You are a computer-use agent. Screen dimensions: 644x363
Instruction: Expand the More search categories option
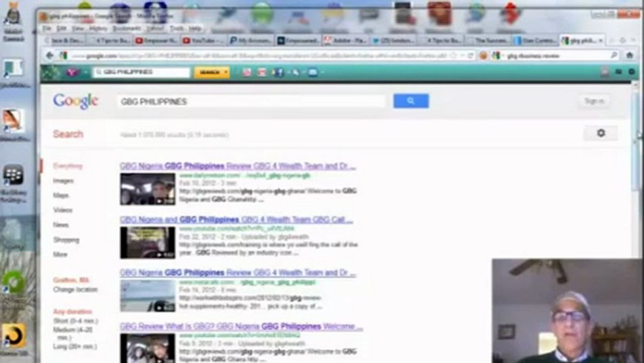60,254
